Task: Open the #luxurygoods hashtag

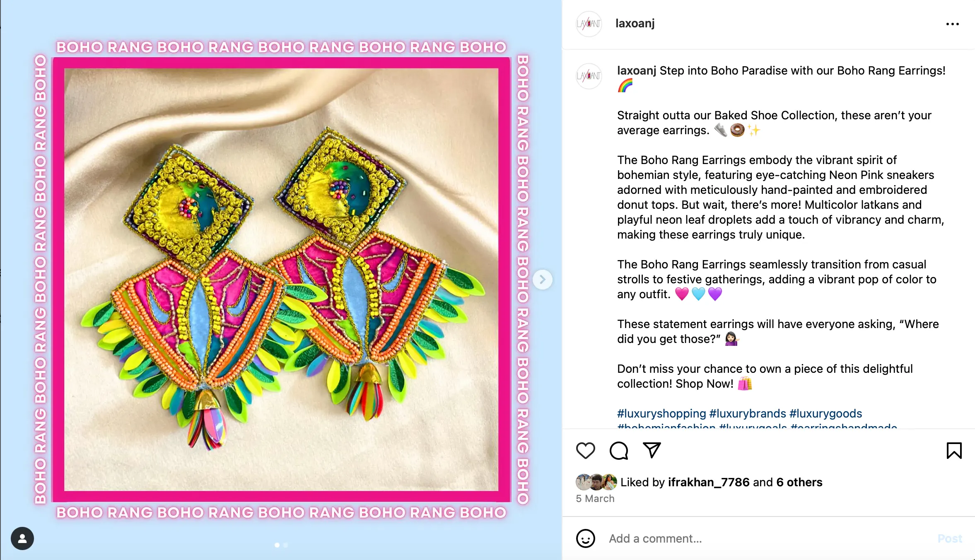Action: pyautogui.click(x=825, y=413)
